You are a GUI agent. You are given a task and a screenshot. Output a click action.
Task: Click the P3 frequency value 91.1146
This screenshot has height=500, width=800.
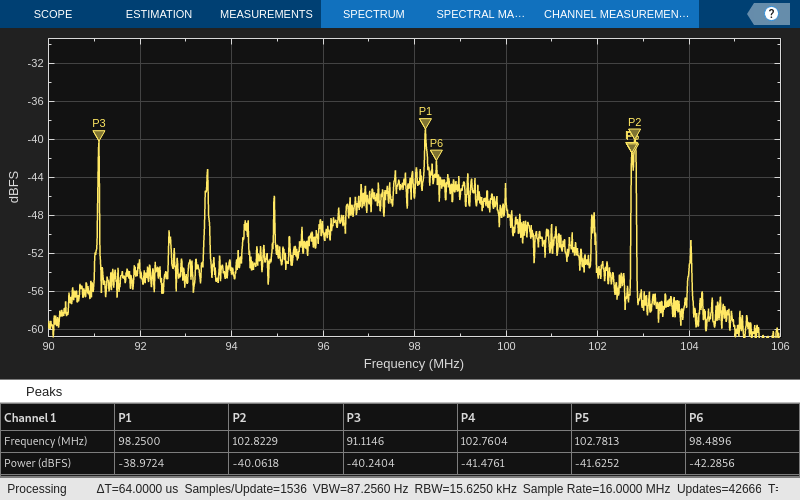tap(365, 441)
